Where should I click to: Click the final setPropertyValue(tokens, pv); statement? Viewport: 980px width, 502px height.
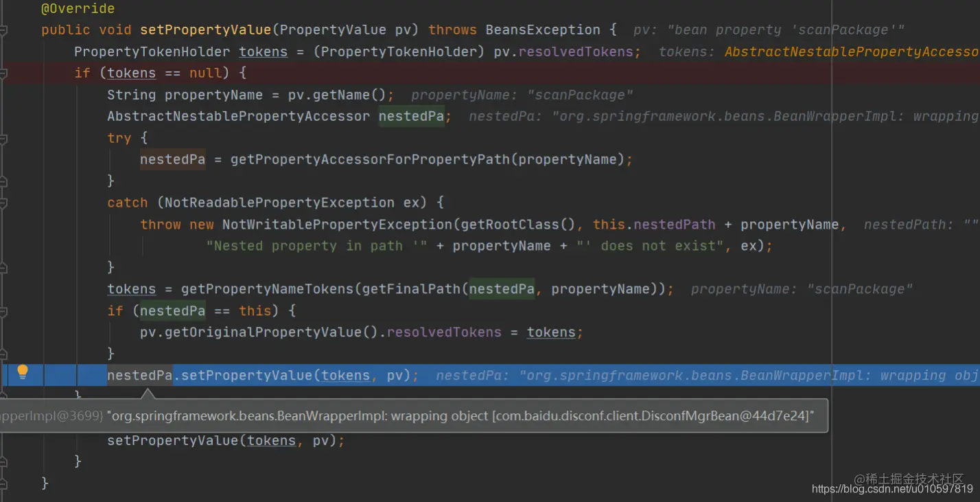[226, 441]
